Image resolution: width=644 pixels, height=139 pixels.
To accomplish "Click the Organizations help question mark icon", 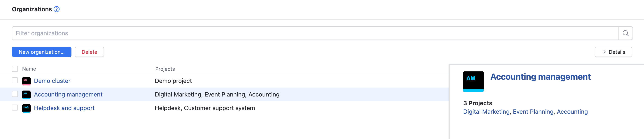I will point(57,9).
